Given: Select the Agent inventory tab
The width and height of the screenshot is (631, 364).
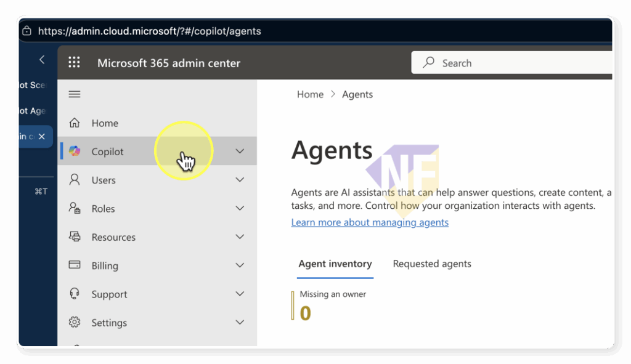Looking at the screenshot, I should click(x=335, y=264).
